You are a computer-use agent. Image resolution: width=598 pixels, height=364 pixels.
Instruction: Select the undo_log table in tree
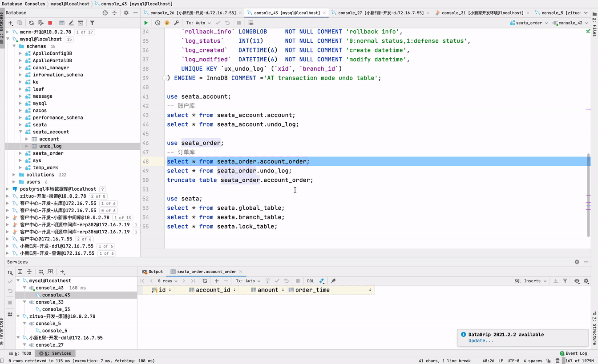[50, 146]
